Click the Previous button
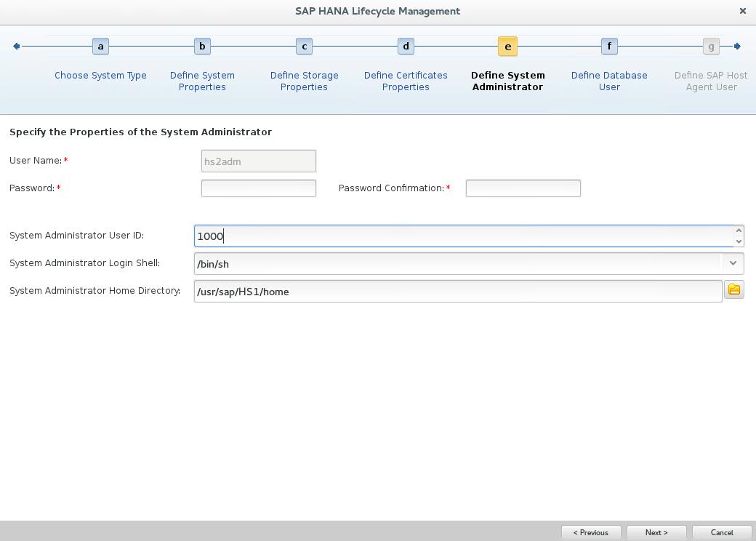Screen dimensions: 756x541 [x=591, y=532]
